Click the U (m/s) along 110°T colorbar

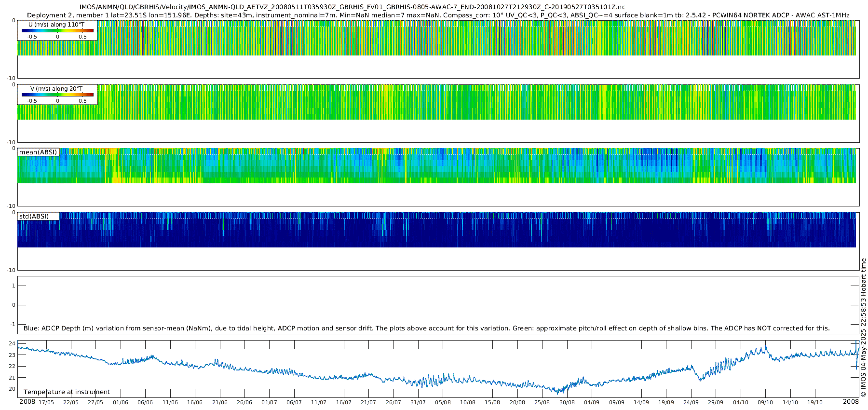click(x=57, y=30)
